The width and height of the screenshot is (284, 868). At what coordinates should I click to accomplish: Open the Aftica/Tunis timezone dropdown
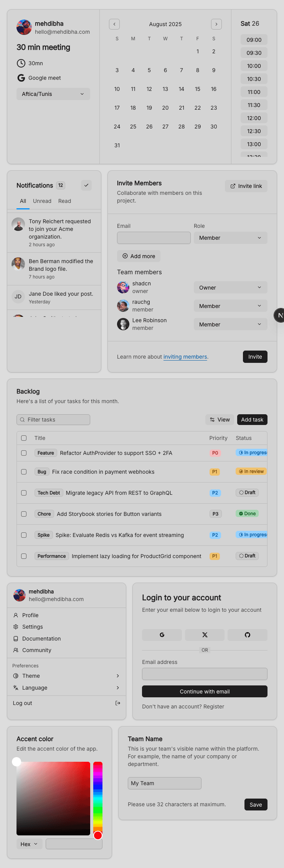coord(53,94)
